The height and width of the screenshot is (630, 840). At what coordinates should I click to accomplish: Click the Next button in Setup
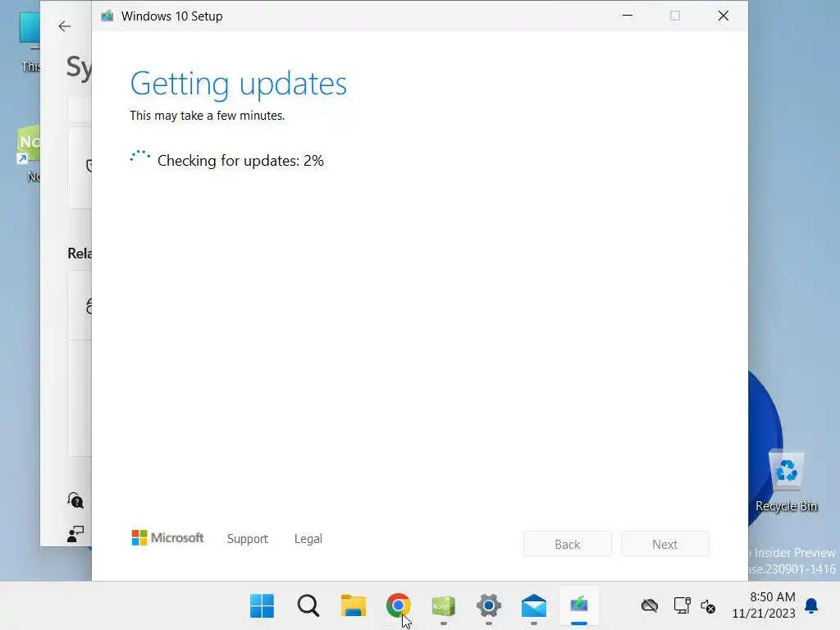click(x=664, y=545)
